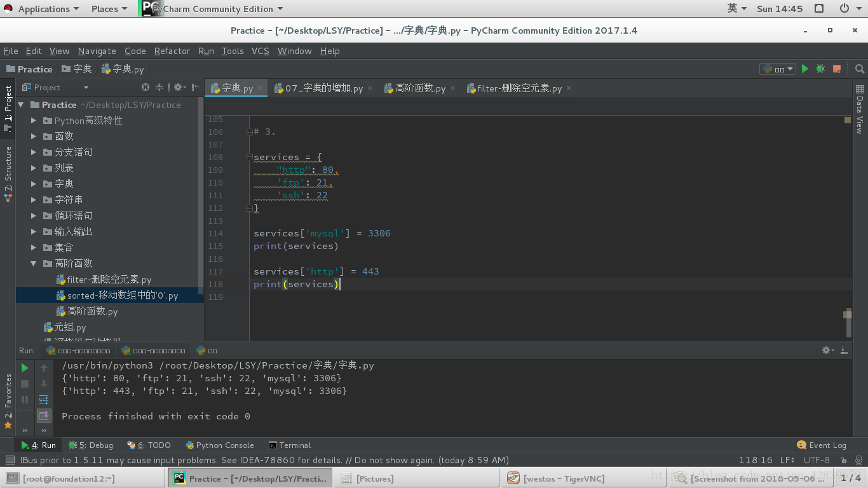Hide the Project panel with the hide icon
This screenshot has height=488, width=868.
[196, 88]
